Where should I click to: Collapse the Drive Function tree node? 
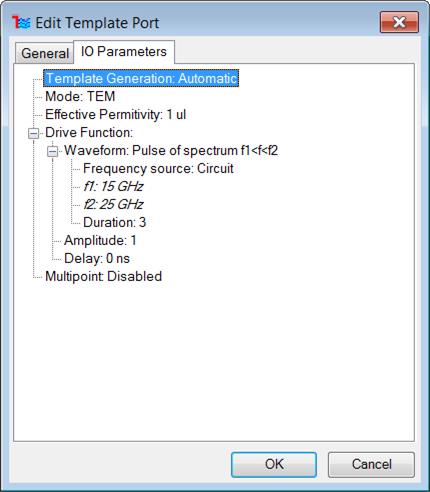pos(33,134)
